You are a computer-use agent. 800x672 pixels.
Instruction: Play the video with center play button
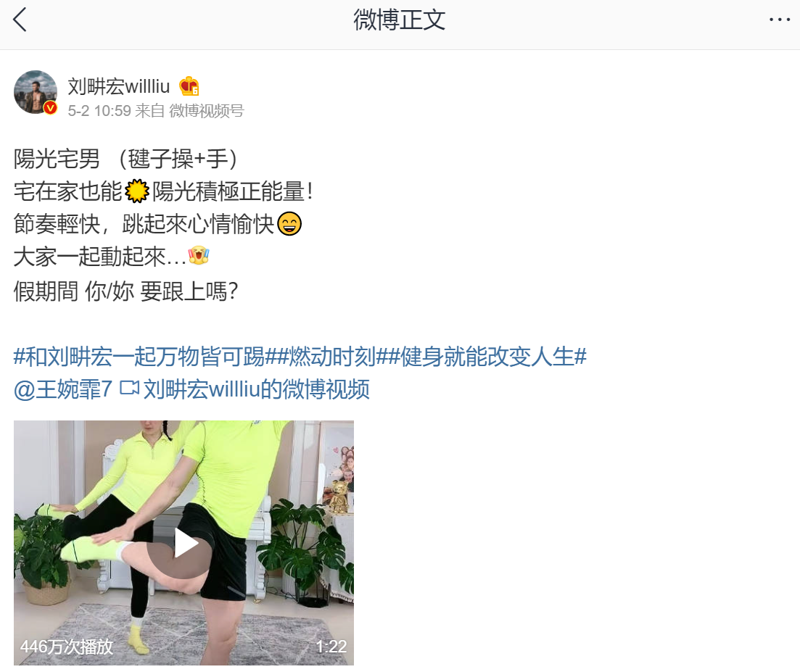point(185,543)
